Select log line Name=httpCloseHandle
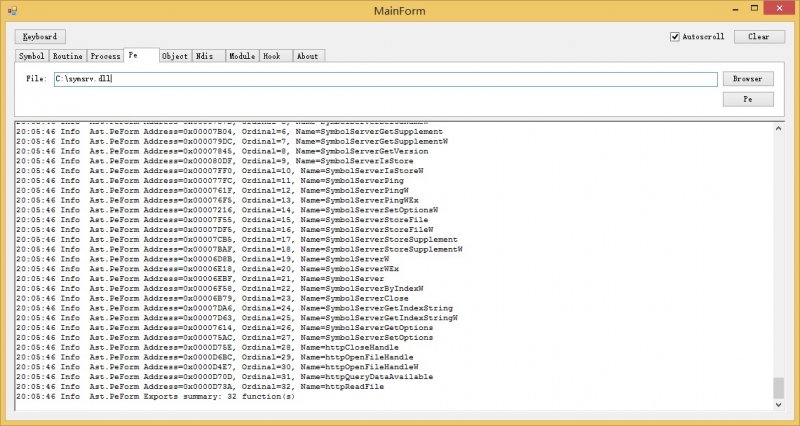The image size is (800, 426). (x=208, y=347)
